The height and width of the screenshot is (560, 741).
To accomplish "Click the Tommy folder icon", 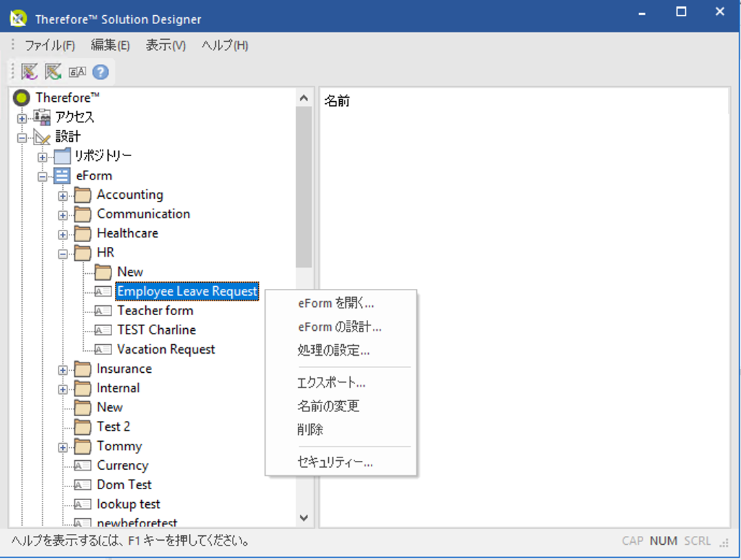I will (x=83, y=446).
